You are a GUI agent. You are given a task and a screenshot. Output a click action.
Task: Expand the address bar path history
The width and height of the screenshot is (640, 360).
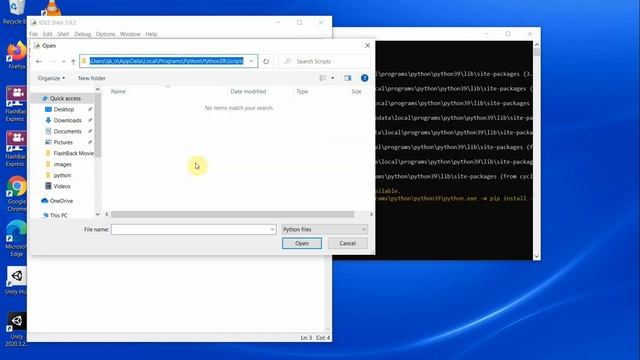click(x=251, y=61)
